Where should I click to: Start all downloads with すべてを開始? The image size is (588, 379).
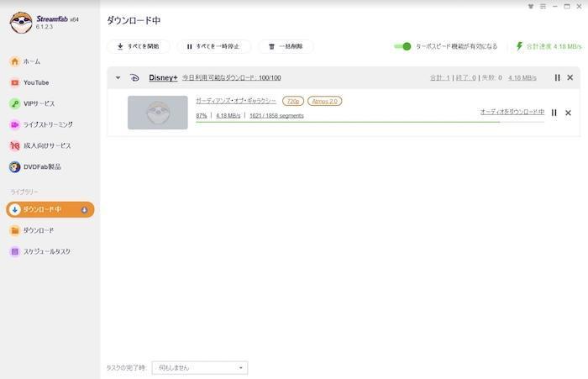[x=138, y=46]
